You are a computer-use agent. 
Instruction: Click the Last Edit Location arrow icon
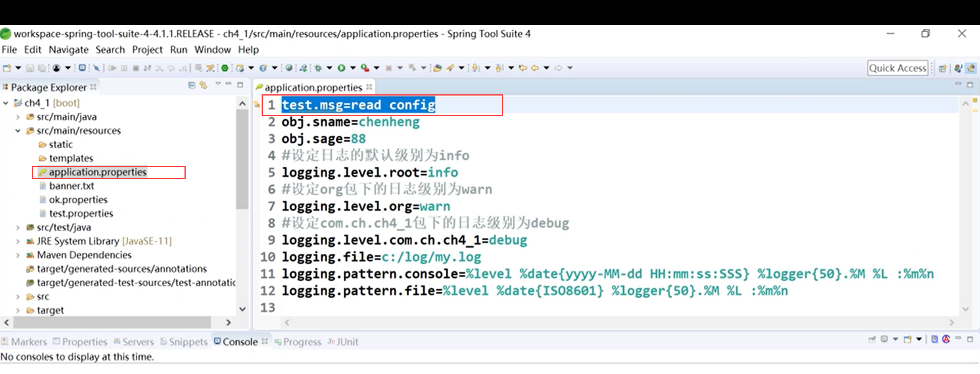523,68
